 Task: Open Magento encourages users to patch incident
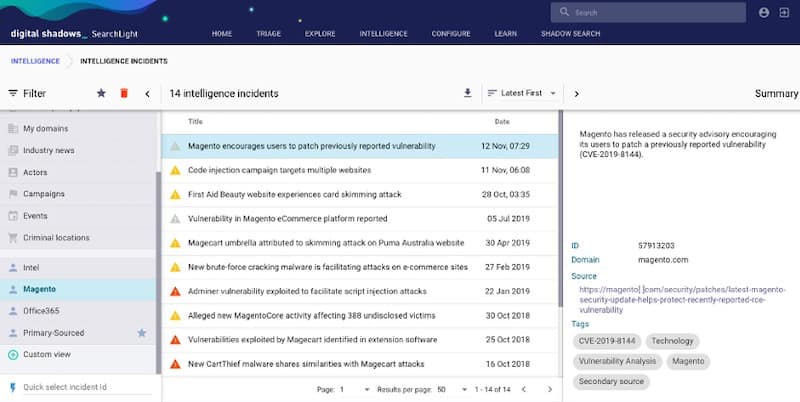(360, 146)
